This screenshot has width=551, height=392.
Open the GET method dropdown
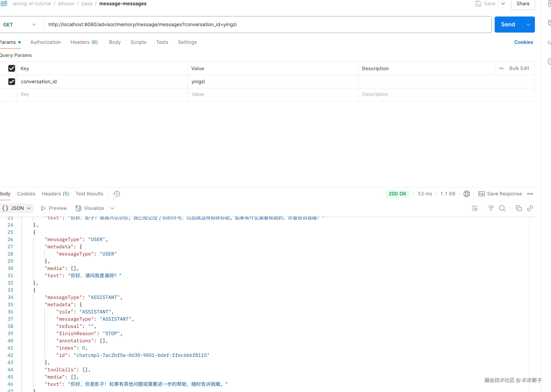[20, 25]
